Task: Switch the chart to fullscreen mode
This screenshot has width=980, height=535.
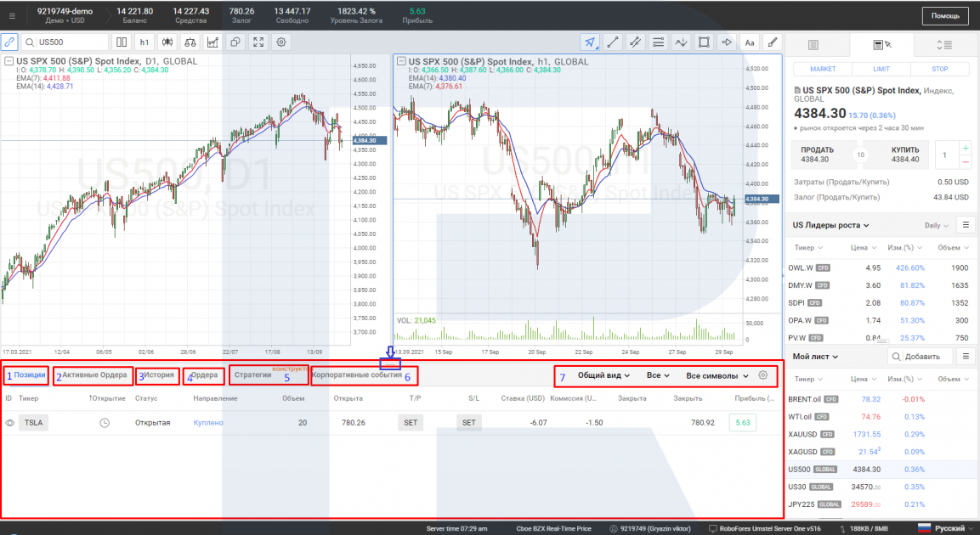Action: pyautogui.click(x=258, y=42)
